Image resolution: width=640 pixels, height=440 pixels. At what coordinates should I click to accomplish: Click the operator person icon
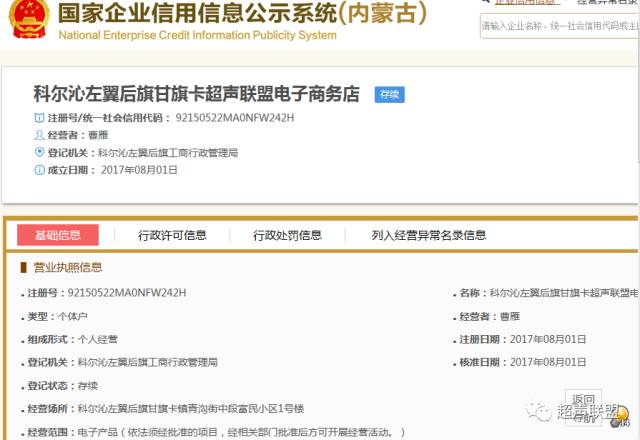tap(39, 135)
